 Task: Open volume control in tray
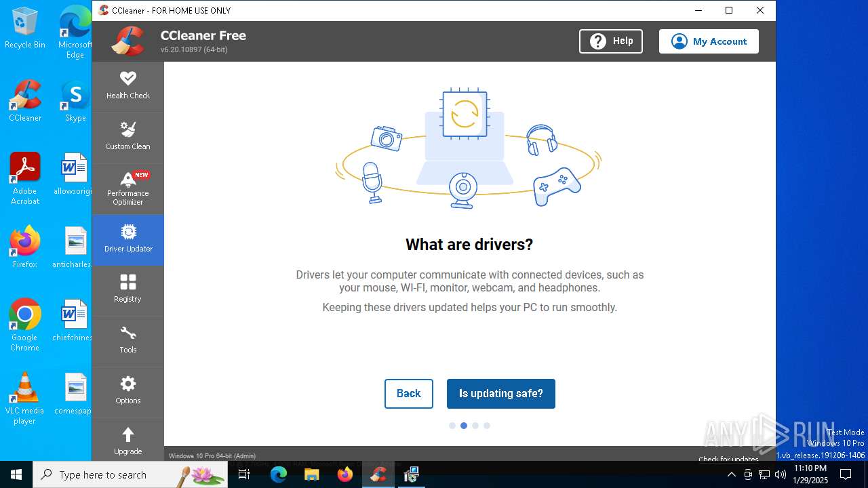click(781, 474)
